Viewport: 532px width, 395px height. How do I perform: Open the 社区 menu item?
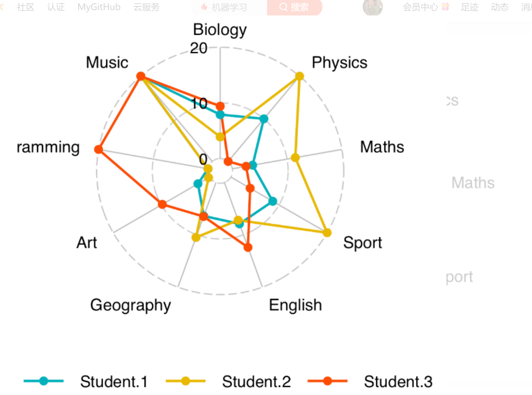coord(25,7)
